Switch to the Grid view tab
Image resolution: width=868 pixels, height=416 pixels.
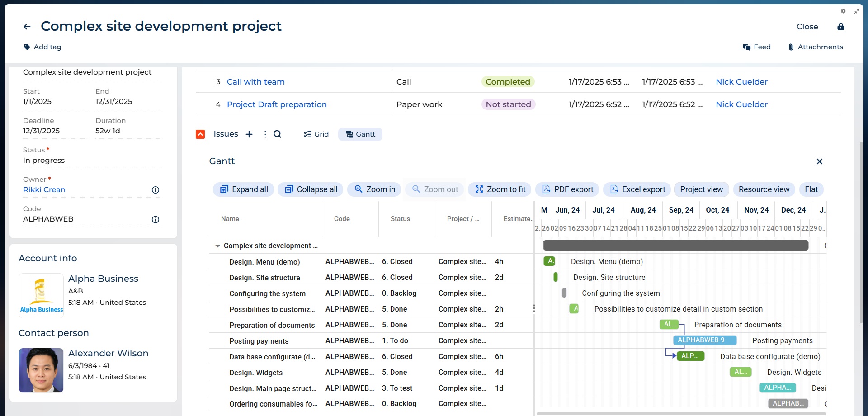[x=316, y=134]
